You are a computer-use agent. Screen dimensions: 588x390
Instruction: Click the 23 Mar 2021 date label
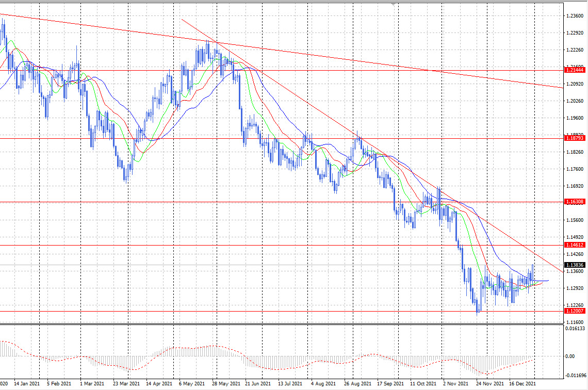126,384
